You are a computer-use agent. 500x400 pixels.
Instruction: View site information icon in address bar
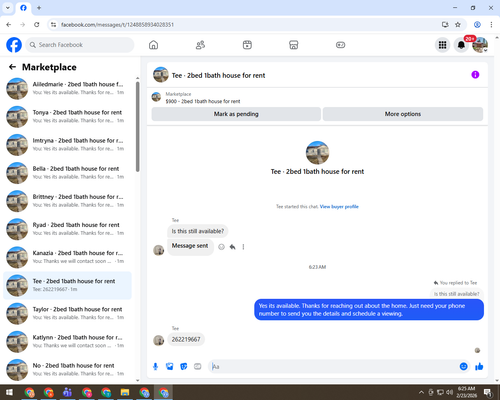tap(53, 25)
